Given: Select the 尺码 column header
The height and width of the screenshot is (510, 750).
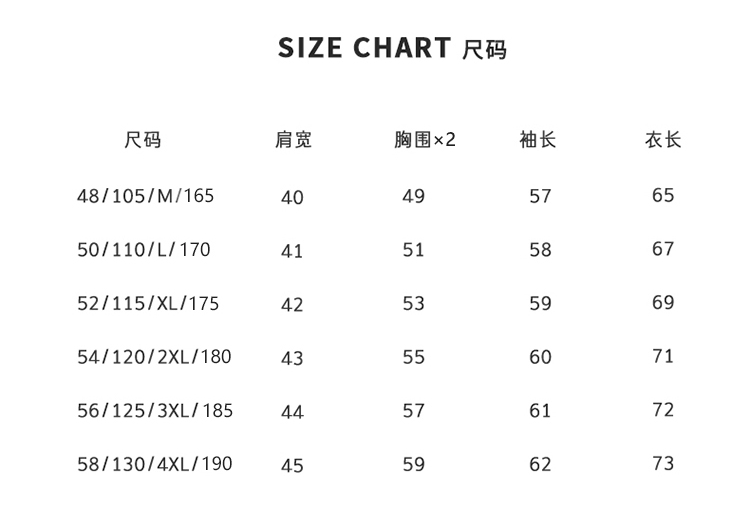Looking at the screenshot, I should click(142, 140).
